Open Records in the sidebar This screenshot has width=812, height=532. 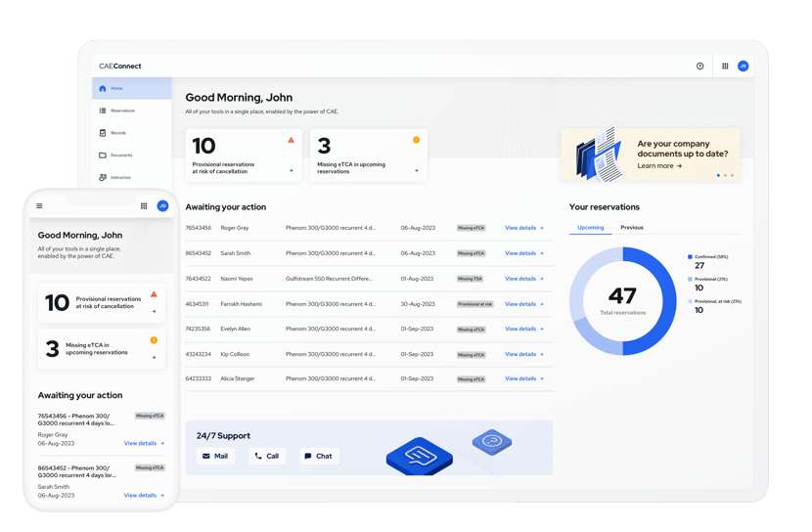coord(131,133)
